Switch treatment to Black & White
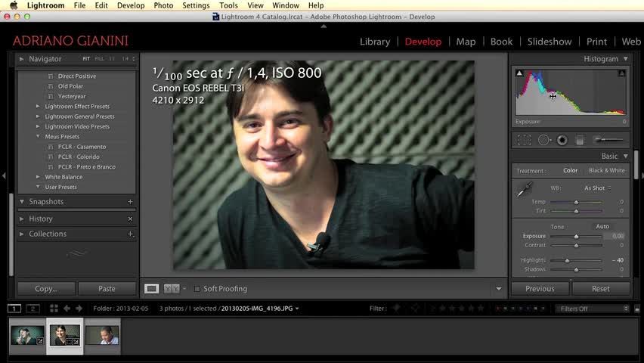This screenshot has width=644, height=363. pyautogui.click(x=606, y=171)
